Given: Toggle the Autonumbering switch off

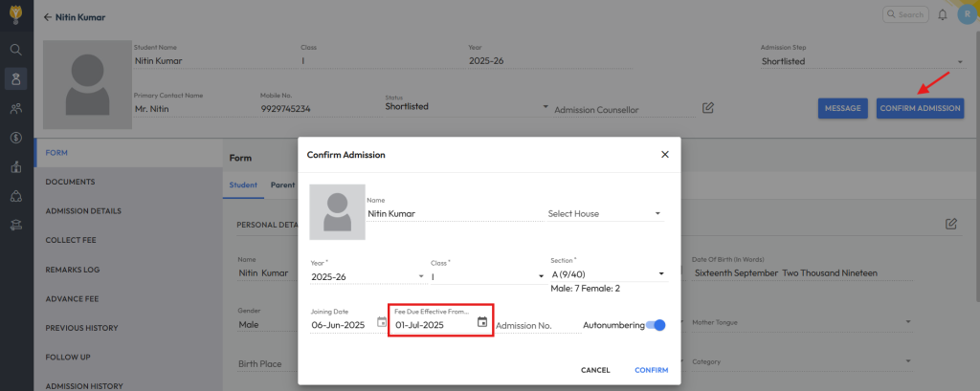Looking at the screenshot, I should [656, 325].
